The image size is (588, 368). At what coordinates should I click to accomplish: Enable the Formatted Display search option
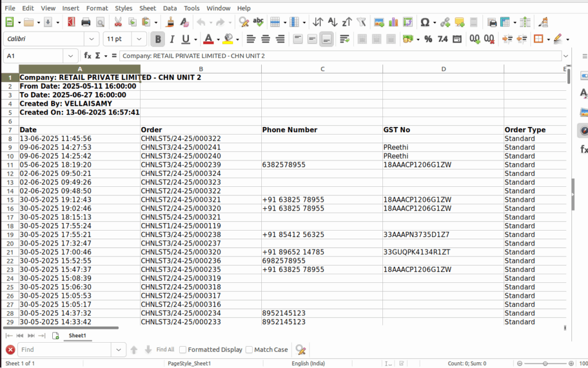(182, 349)
